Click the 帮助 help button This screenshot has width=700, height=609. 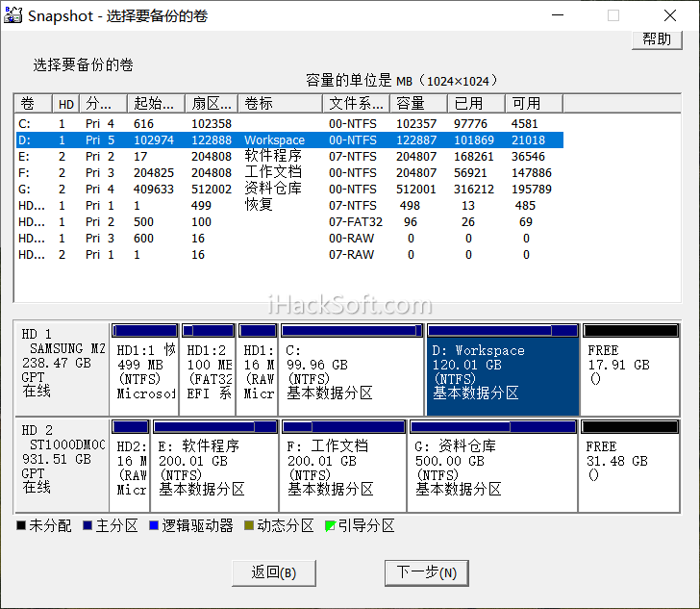(x=657, y=39)
